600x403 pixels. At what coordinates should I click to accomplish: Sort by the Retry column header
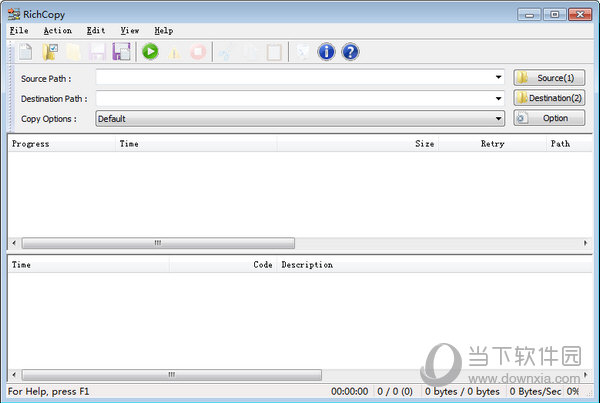click(x=492, y=144)
